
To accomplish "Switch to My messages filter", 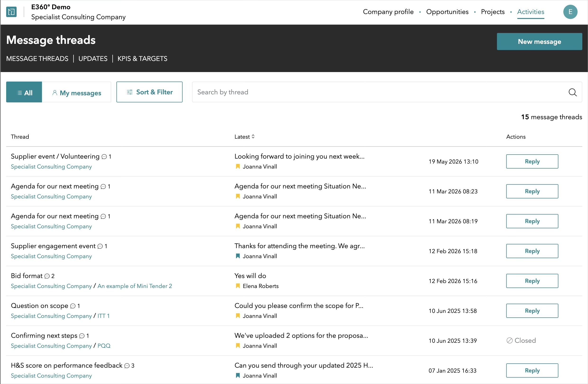I will coord(77,92).
